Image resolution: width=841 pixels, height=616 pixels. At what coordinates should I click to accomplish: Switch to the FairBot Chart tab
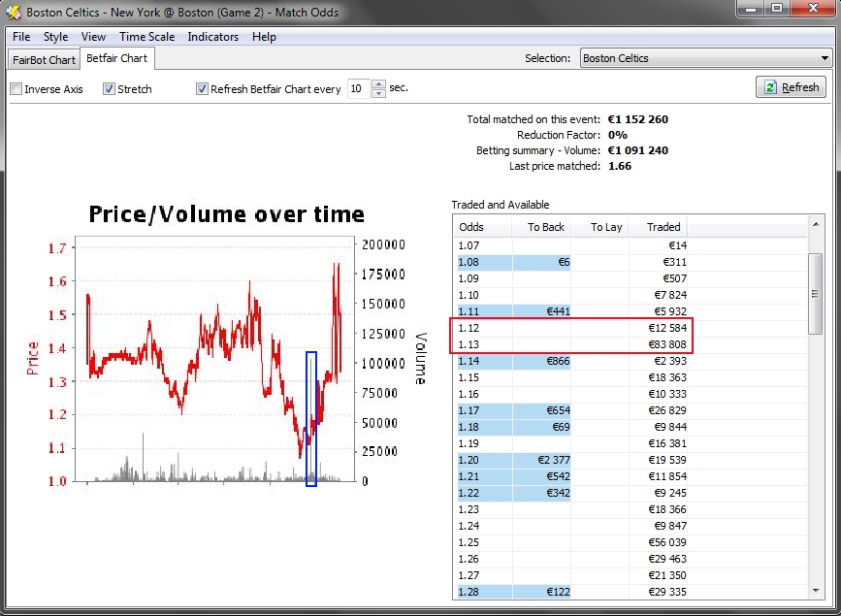coord(44,59)
